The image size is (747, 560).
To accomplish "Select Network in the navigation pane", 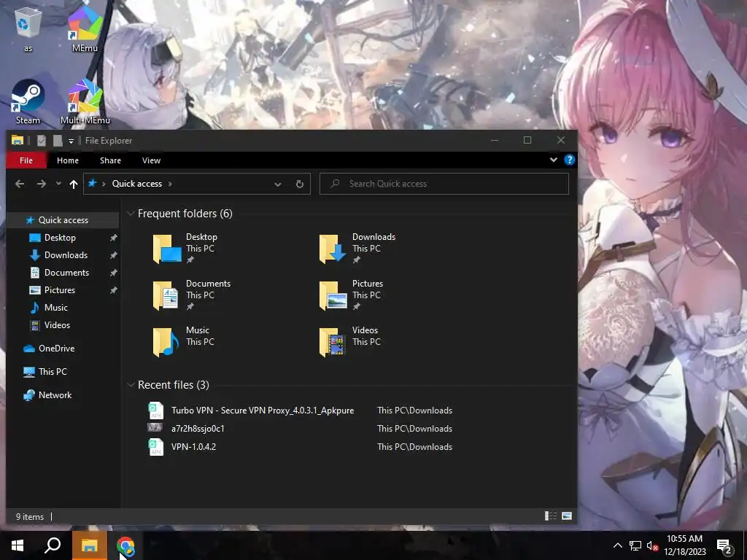I will (55, 395).
